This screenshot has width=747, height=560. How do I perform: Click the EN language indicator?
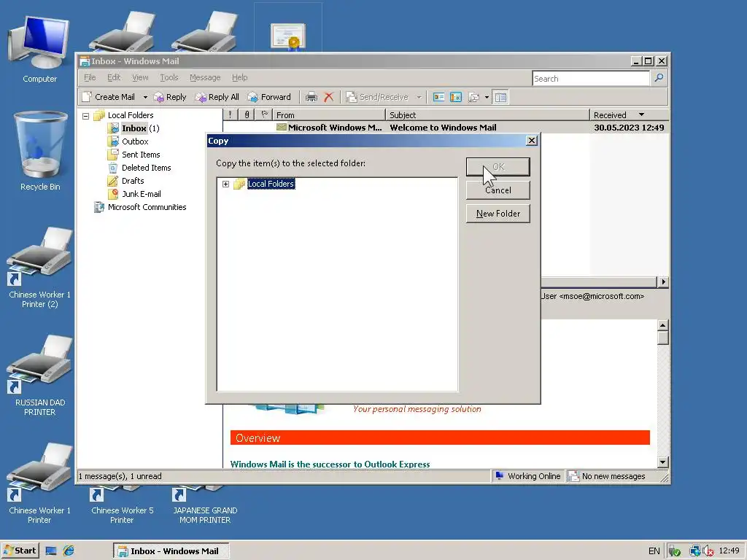pos(654,551)
